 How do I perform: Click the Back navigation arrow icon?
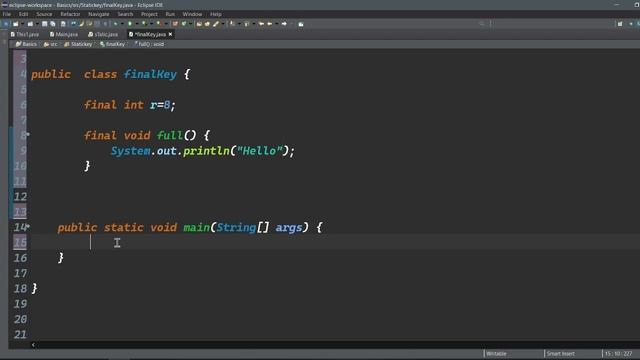269,24
